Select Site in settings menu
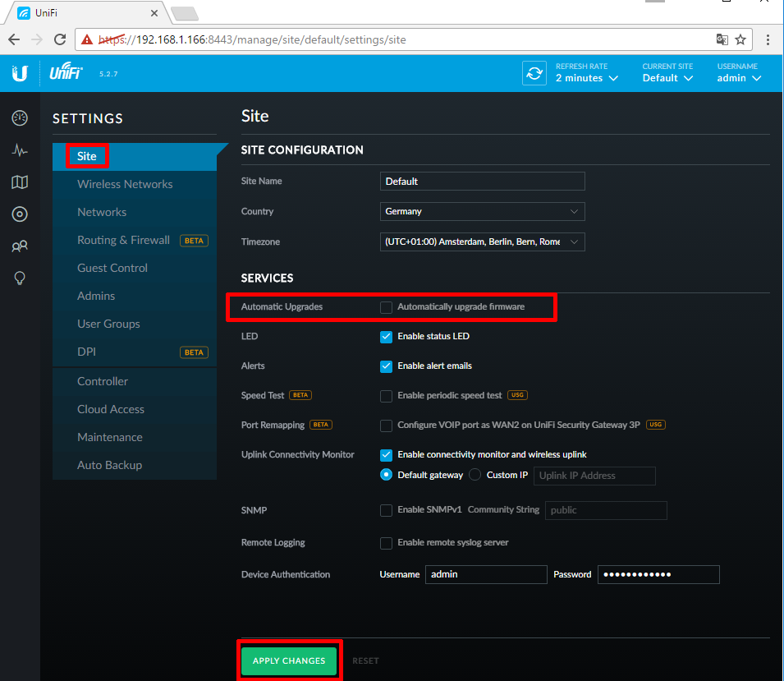 coord(135,157)
